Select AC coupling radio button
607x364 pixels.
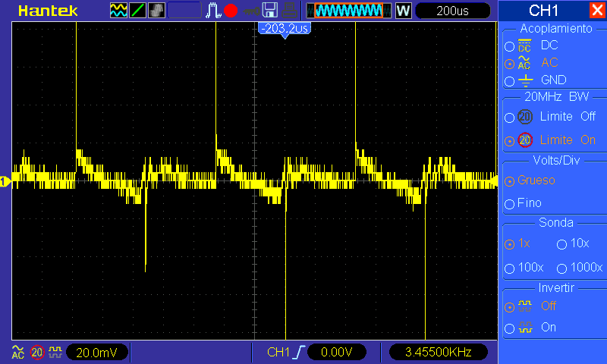[509, 64]
